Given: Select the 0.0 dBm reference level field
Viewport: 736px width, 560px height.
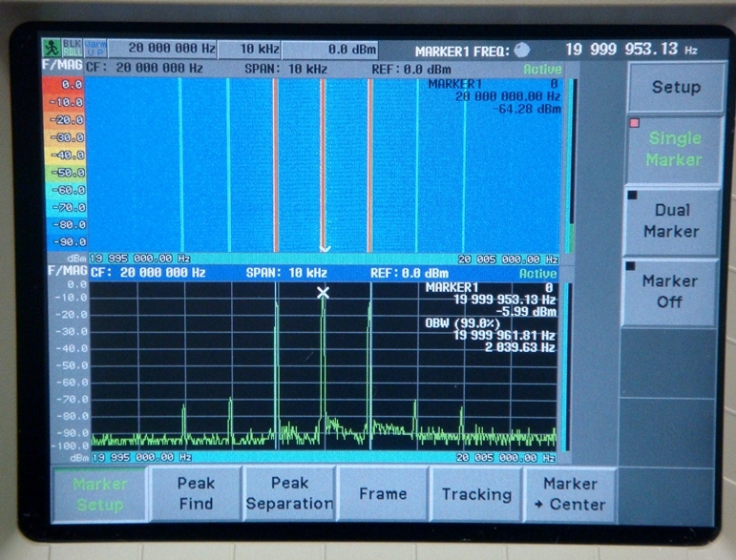Looking at the screenshot, I should tap(330, 50).
